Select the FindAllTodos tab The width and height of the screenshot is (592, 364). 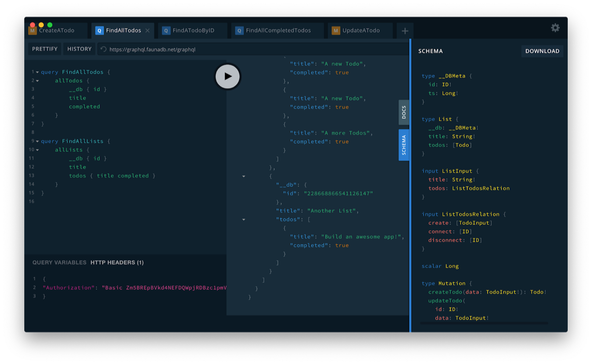[x=123, y=30]
